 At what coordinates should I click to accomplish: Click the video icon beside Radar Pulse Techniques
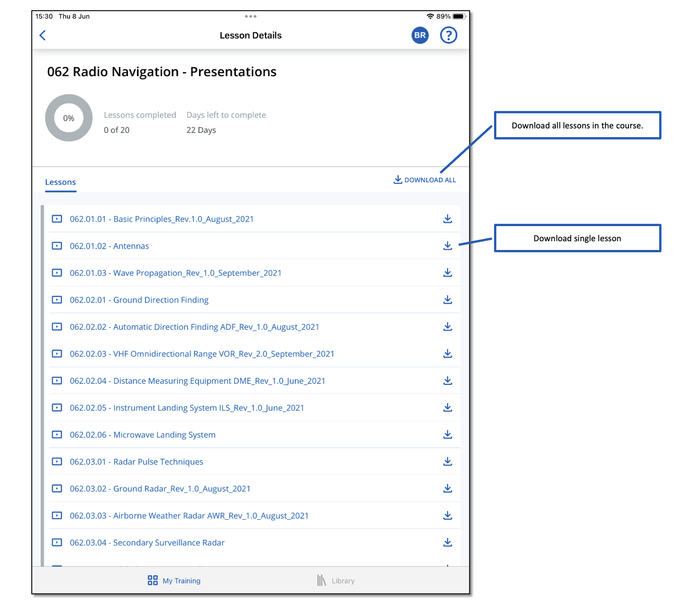pos(57,461)
